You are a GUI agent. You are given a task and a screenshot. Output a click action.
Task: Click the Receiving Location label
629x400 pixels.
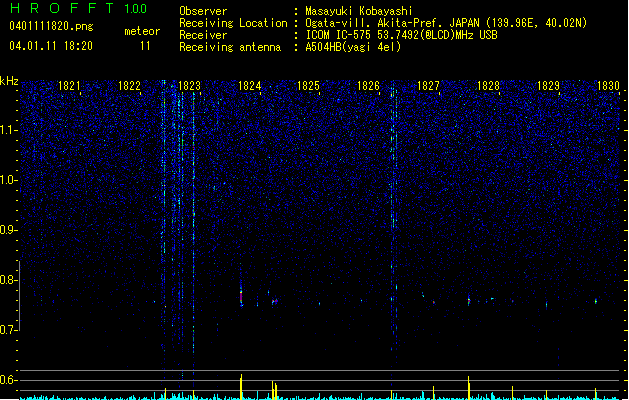[233, 23]
